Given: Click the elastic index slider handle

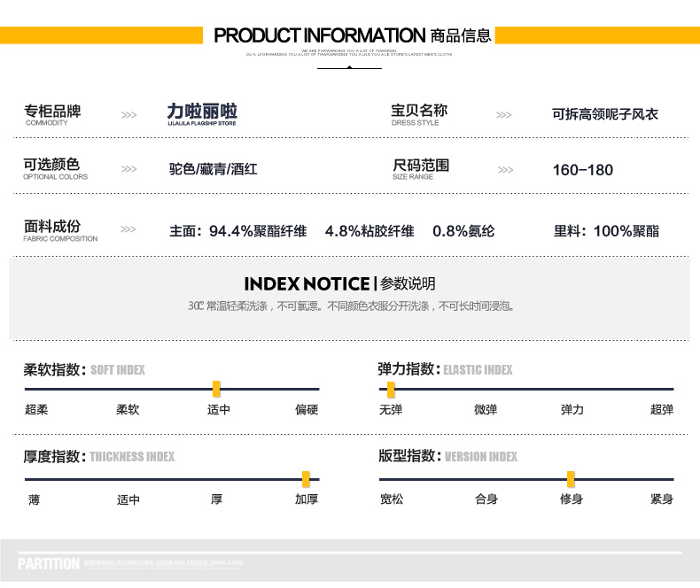Looking at the screenshot, I should coord(391,389).
